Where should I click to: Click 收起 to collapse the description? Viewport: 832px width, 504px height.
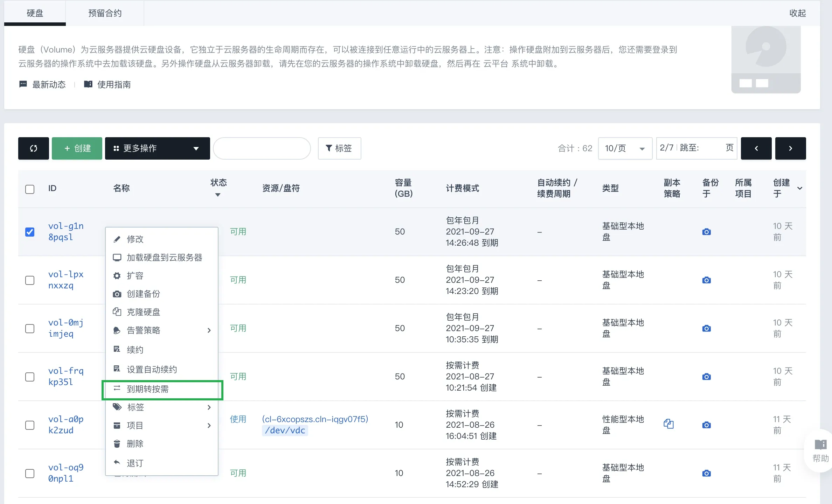click(x=797, y=13)
